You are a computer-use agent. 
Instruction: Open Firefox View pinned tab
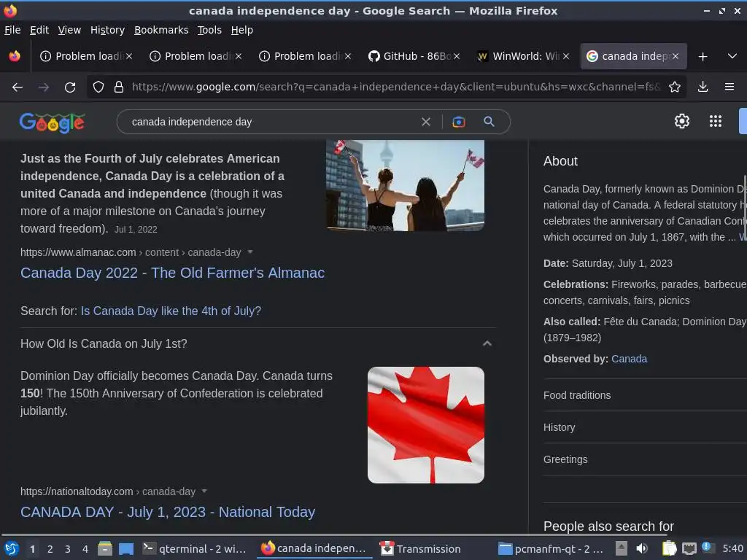click(x=15, y=56)
